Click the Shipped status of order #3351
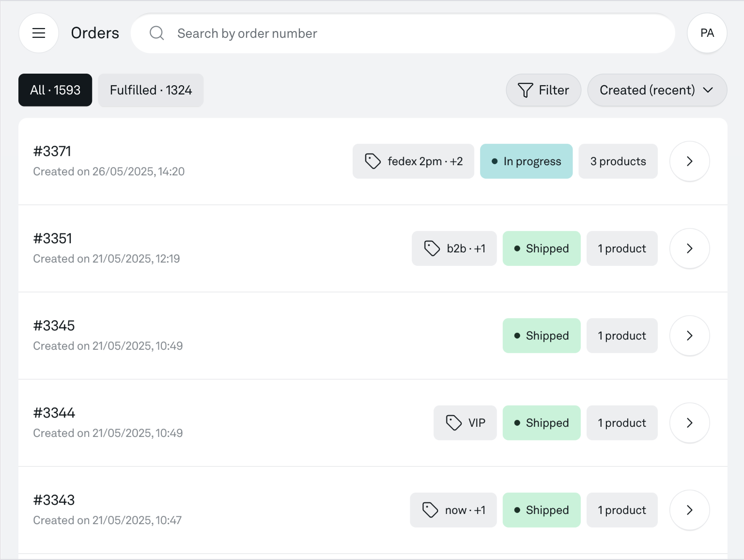Viewport: 744px width, 560px height. pos(542,249)
